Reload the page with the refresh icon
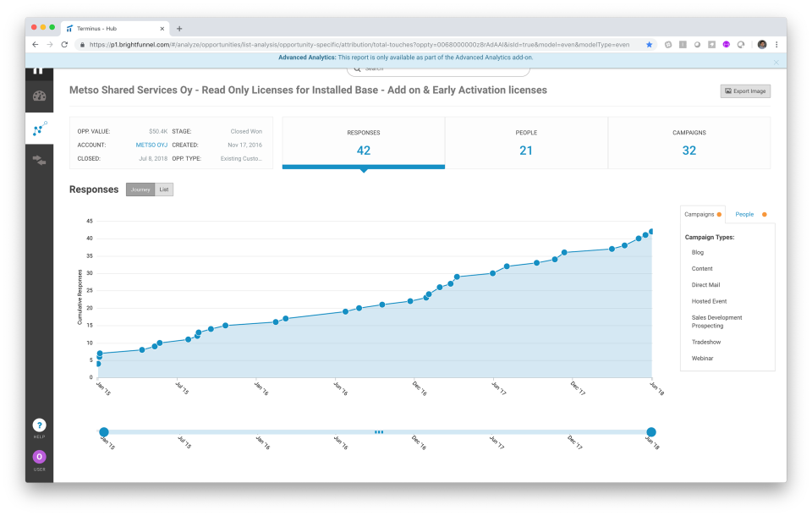 point(64,45)
